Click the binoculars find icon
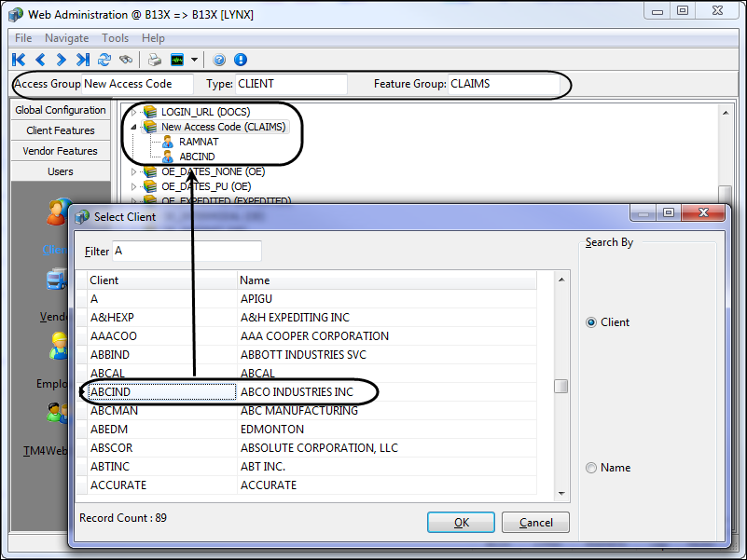The image size is (747, 560). coord(126,60)
